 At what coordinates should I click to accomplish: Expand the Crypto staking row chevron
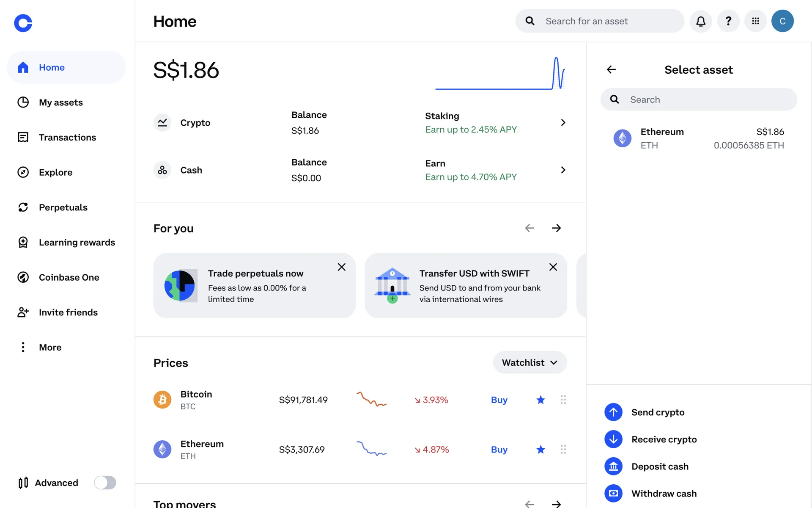563,123
